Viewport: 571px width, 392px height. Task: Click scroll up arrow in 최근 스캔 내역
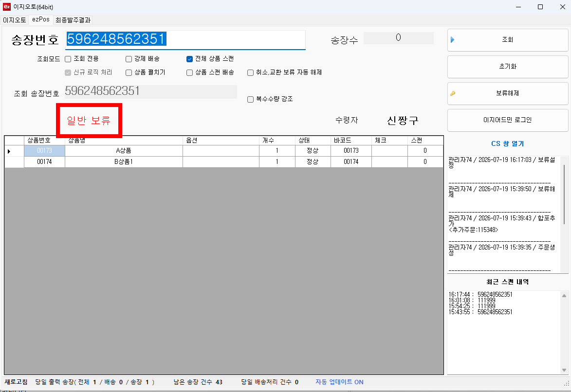pyautogui.click(x=564, y=296)
